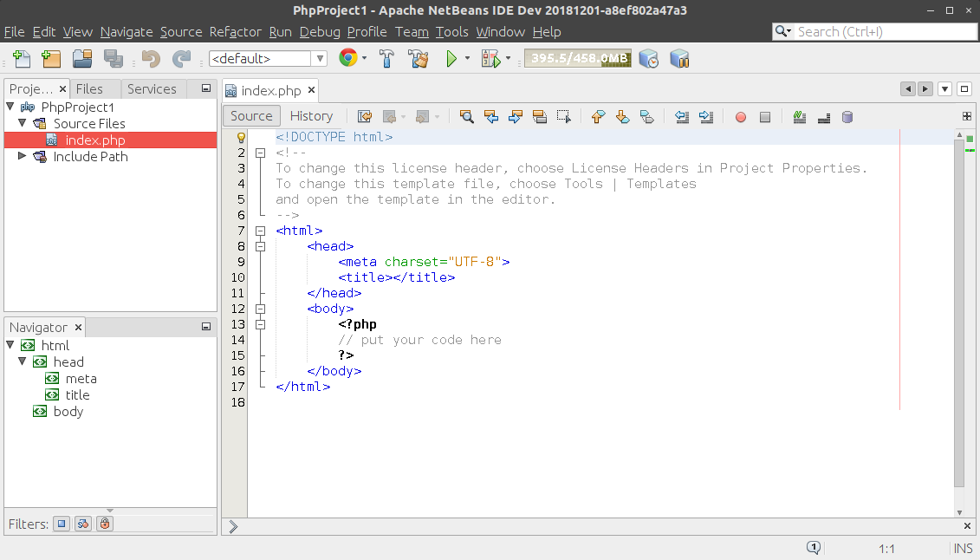Image resolution: width=980 pixels, height=560 pixels.
Task: Click red Start Macro Recording icon
Action: [741, 117]
